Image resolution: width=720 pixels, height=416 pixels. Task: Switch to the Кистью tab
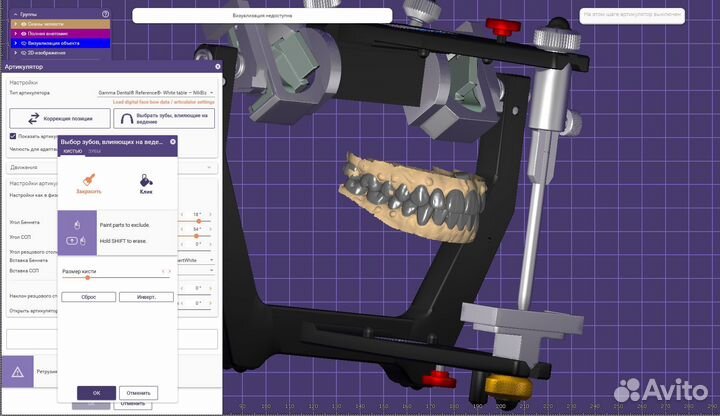pyautogui.click(x=72, y=151)
